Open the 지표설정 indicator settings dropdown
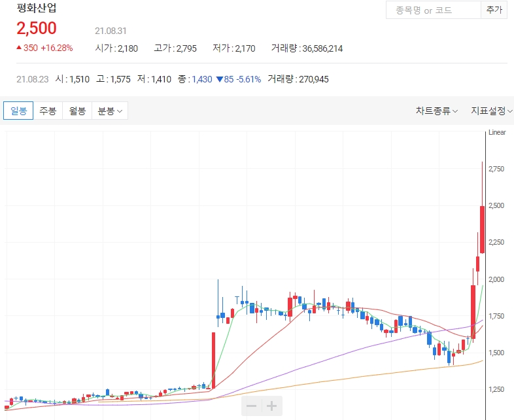 tap(492, 111)
